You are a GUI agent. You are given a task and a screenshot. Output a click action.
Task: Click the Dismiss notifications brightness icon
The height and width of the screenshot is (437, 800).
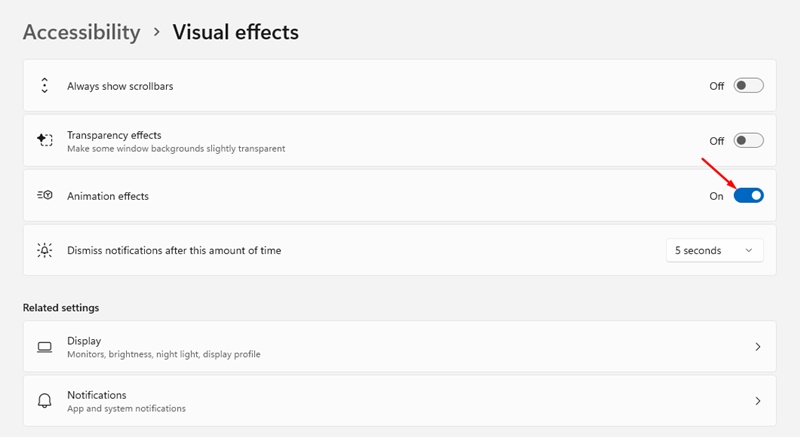[x=44, y=250]
